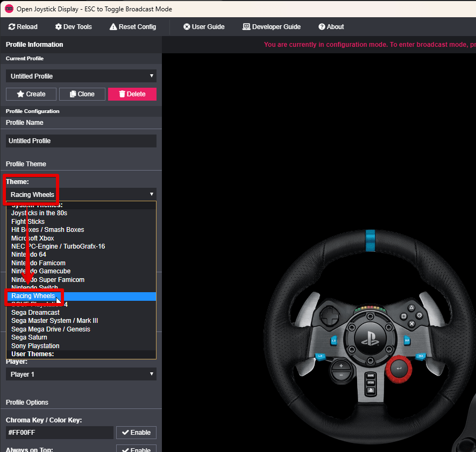Enable the Always on Top option
The width and height of the screenshot is (476, 452).
click(x=136, y=449)
